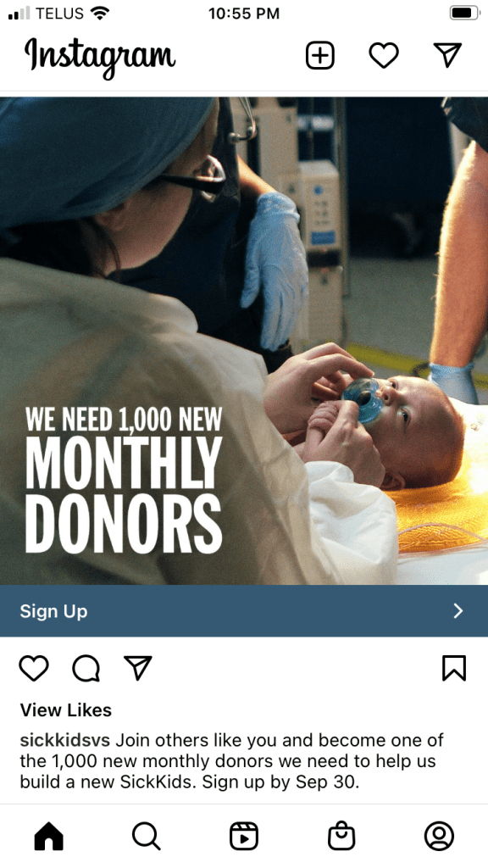Viewport: 488px width, 868px height.
Task: Open activity notifications heart icon
Action: pos(384,55)
